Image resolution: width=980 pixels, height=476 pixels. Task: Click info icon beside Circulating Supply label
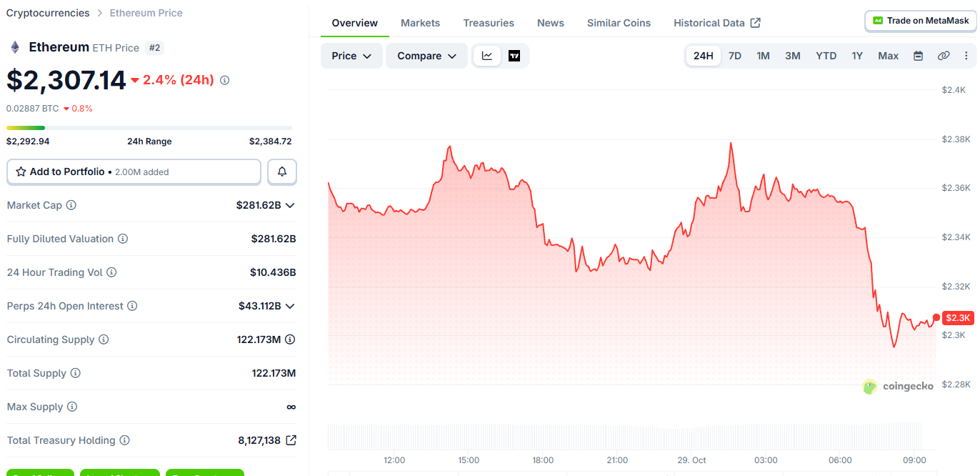104,339
